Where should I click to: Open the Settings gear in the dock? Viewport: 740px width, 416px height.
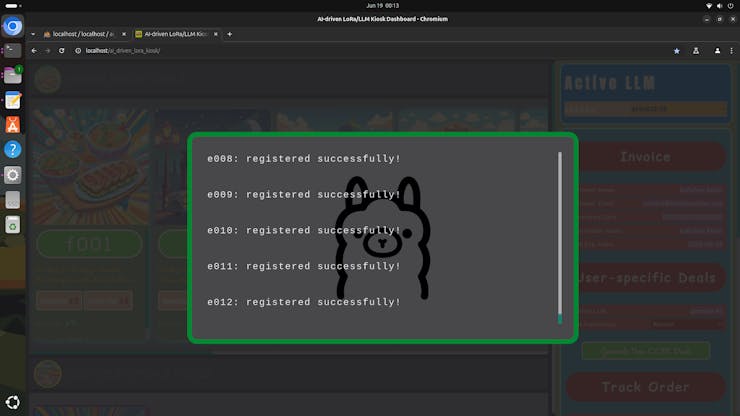click(x=13, y=175)
